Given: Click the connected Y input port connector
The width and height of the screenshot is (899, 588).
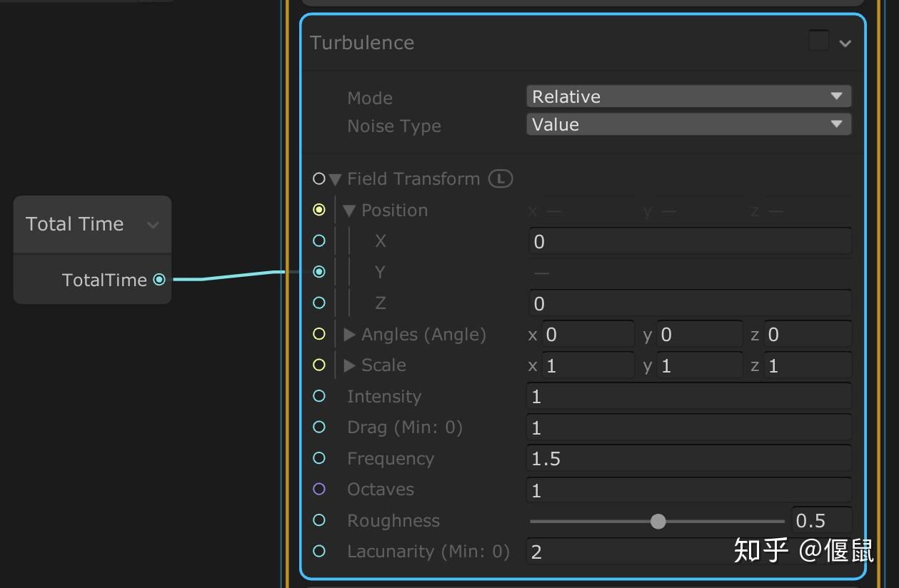Looking at the screenshot, I should pos(319,271).
